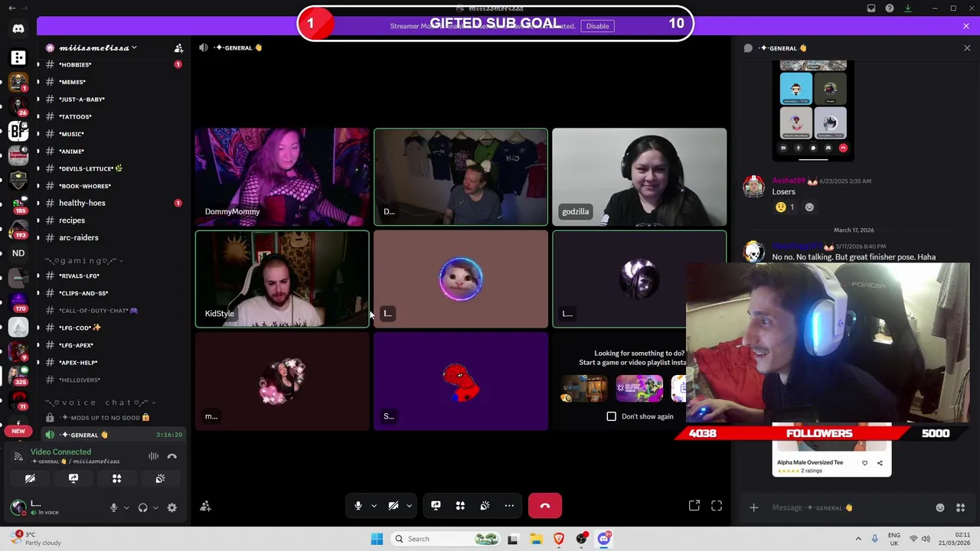This screenshot has width=980, height=551.
Task: Open input device arrow in user panel
Action: point(126,507)
